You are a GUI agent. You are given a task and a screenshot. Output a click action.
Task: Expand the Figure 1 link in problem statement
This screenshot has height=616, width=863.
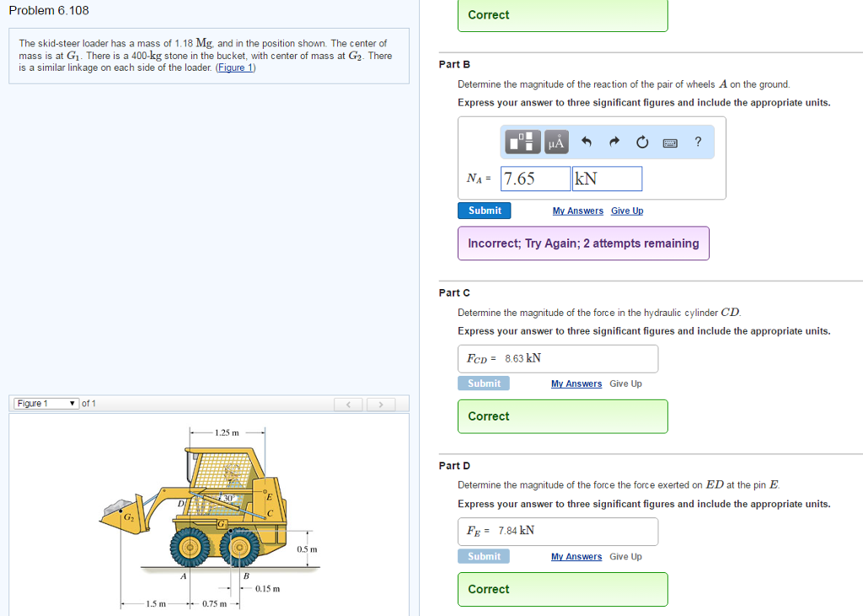coord(235,67)
